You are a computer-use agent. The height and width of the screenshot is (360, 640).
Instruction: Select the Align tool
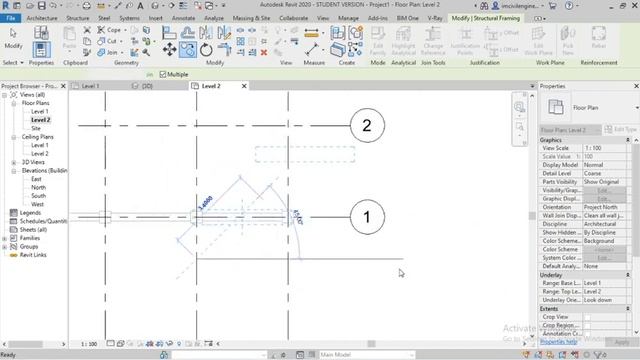(169, 33)
